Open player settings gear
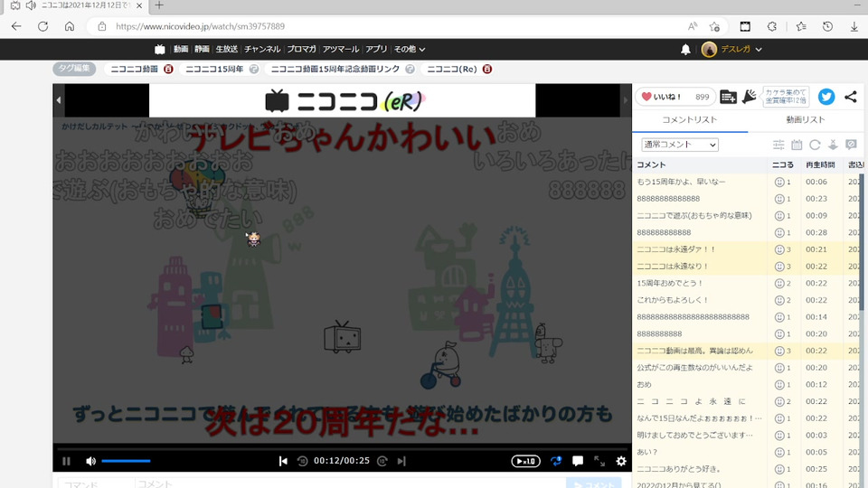 (x=621, y=461)
